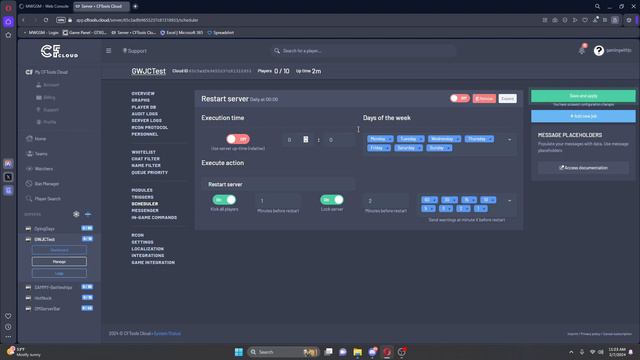Open the Player DB menu item

click(144, 107)
